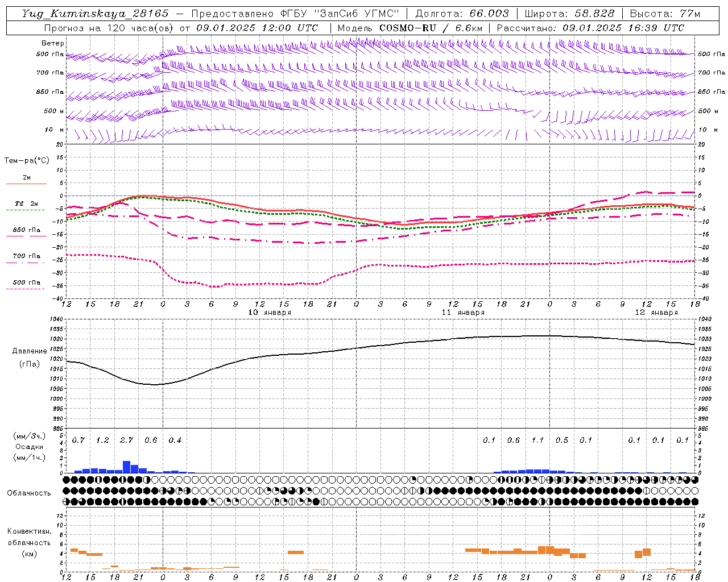Click the Долгота: 66.003 value
The image size is (728, 582).
click(462, 14)
